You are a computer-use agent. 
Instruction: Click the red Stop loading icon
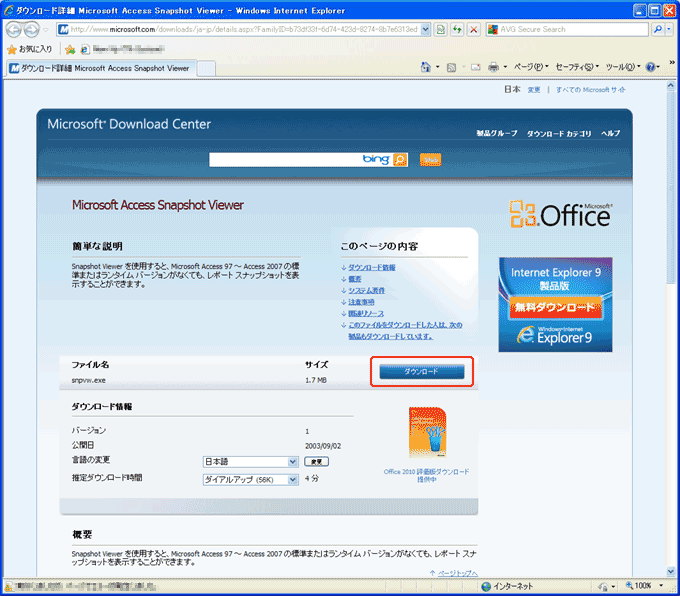474,29
